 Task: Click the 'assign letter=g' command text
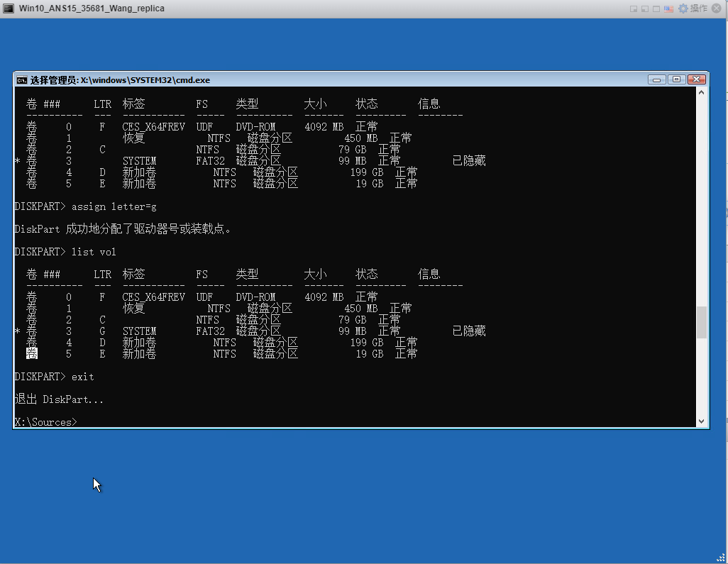point(114,206)
